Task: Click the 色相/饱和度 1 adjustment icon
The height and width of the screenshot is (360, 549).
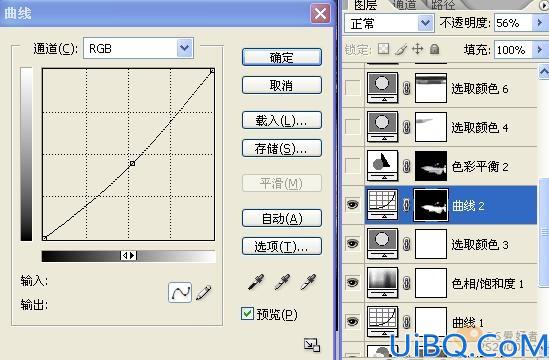Action: tap(382, 283)
